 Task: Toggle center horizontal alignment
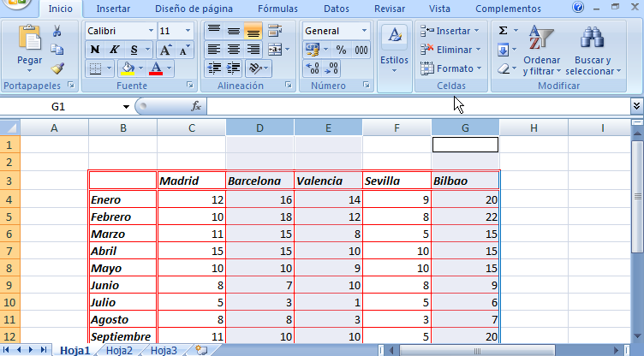pos(234,50)
